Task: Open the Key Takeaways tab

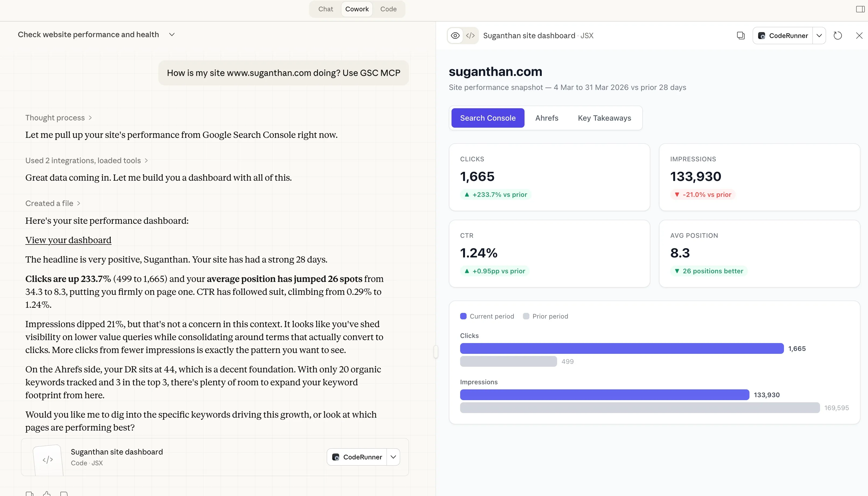Action: click(x=604, y=118)
